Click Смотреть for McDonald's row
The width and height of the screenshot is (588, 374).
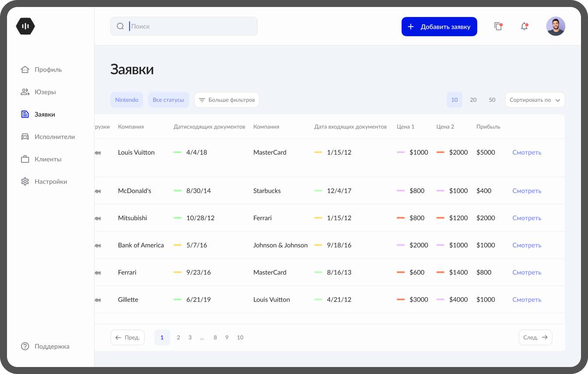[527, 191]
